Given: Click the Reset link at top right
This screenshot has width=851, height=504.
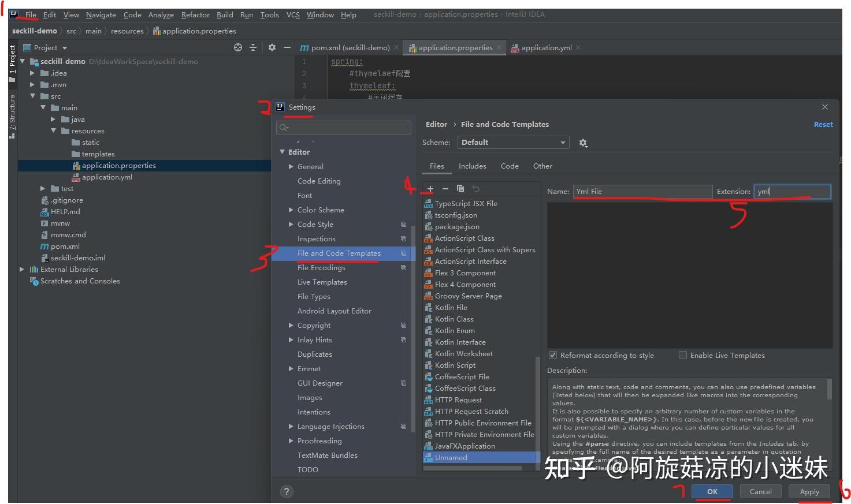Looking at the screenshot, I should click(823, 124).
